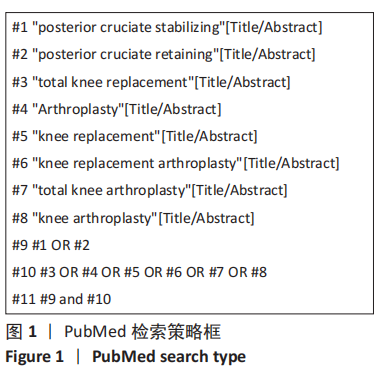Click the [Title/Abstract] tag on line #6
Image resolution: width=377 pixels, height=377 pixels.
(x=291, y=163)
